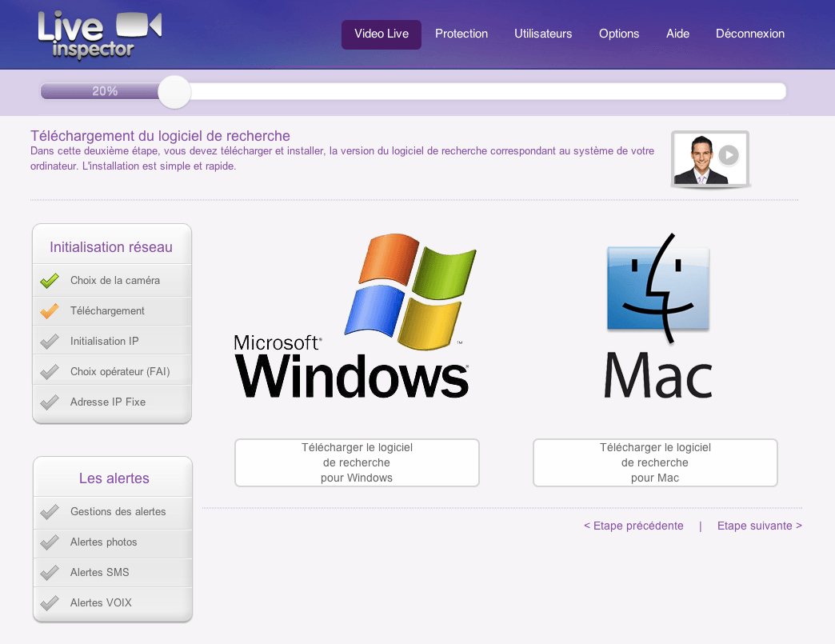Click the Live Inspector logo
The width and height of the screenshot is (835, 644).
point(100,34)
